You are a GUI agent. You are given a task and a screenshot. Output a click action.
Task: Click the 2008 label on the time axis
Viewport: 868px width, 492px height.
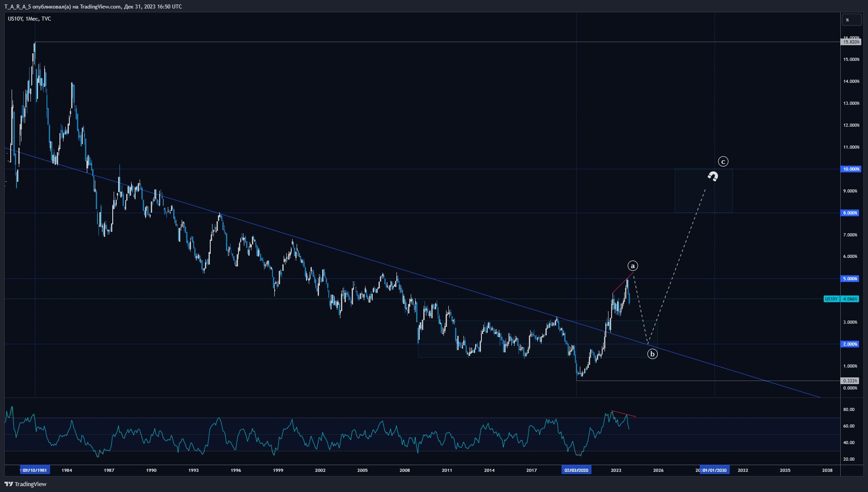click(404, 470)
